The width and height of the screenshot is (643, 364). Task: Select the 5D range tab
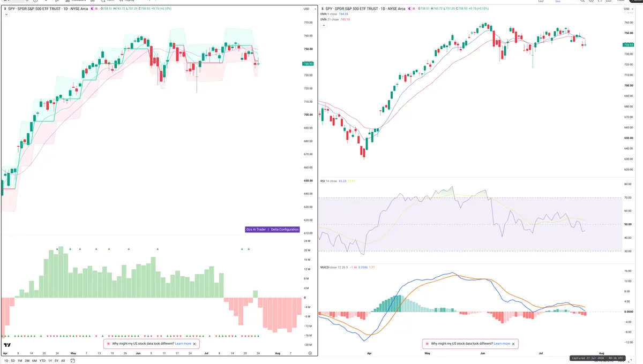[x=13, y=361]
